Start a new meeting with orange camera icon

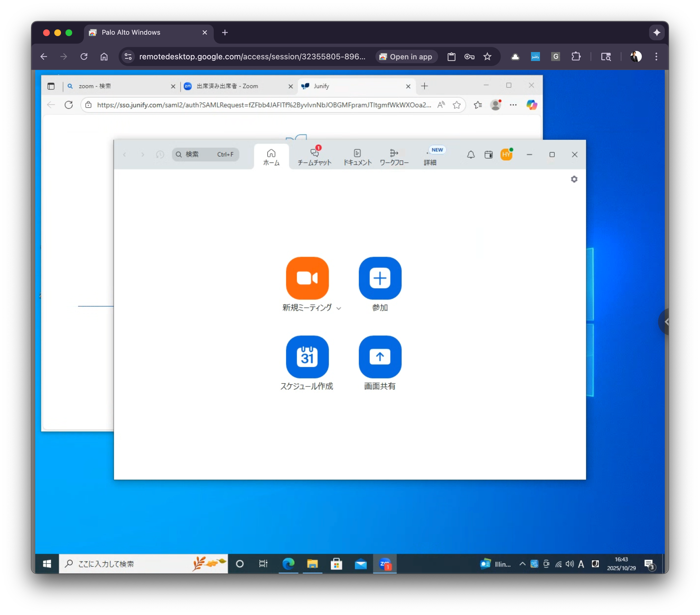point(307,278)
